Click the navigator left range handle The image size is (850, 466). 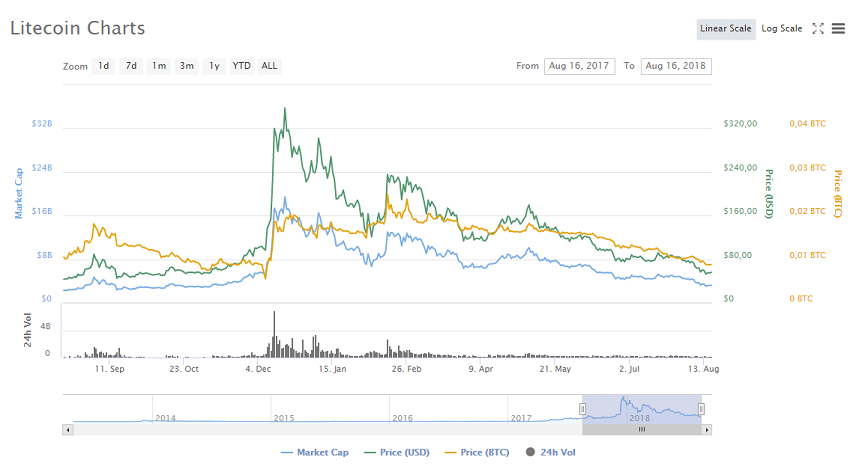tap(583, 409)
